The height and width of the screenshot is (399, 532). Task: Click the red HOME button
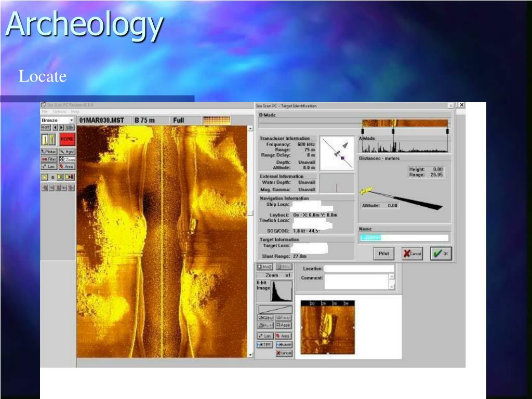[67, 139]
